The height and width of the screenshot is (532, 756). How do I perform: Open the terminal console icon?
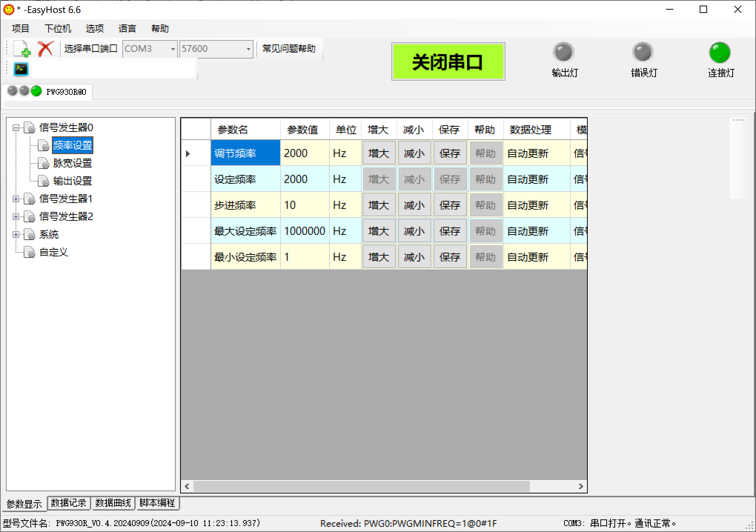(x=21, y=69)
